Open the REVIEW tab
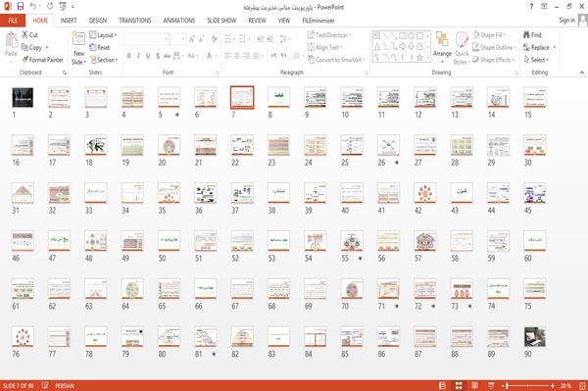Image resolution: width=588 pixels, height=391 pixels. point(257,21)
